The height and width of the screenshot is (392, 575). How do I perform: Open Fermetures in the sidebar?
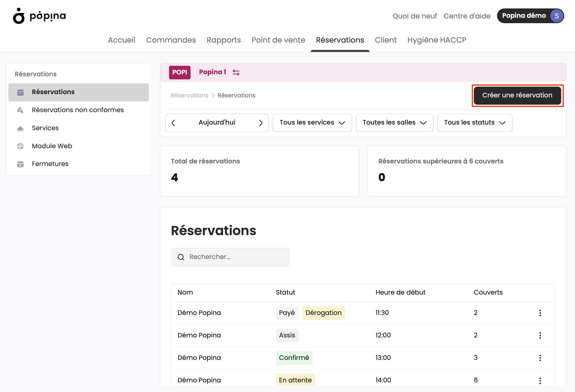point(79,164)
